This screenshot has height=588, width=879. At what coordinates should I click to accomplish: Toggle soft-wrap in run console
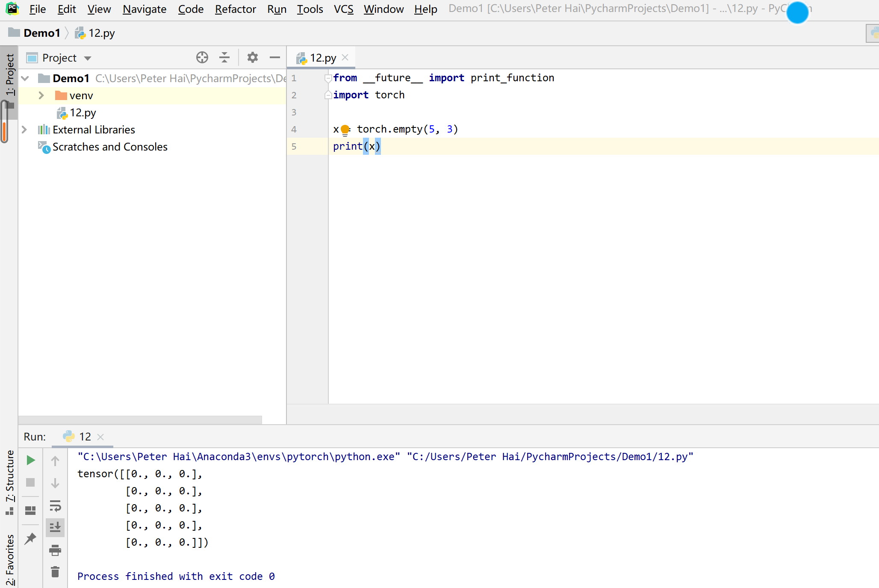pos(55,506)
